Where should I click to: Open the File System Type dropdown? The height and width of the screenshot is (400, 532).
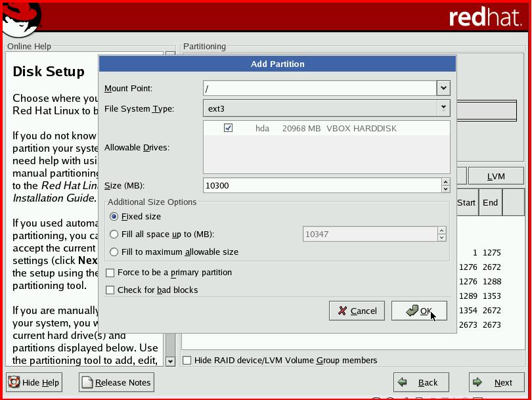click(326, 108)
